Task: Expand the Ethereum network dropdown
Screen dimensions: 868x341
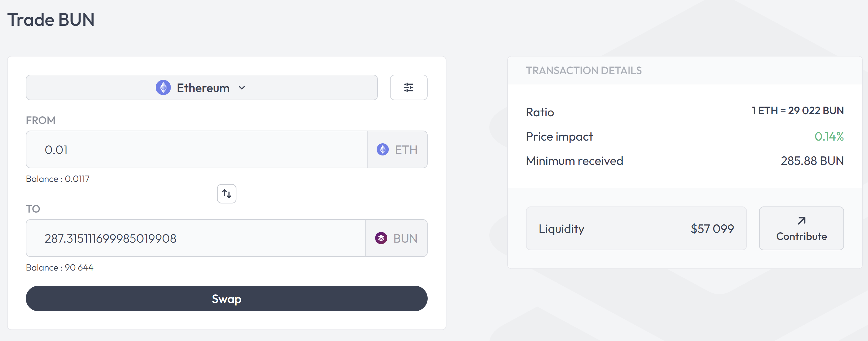Action: 202,88
